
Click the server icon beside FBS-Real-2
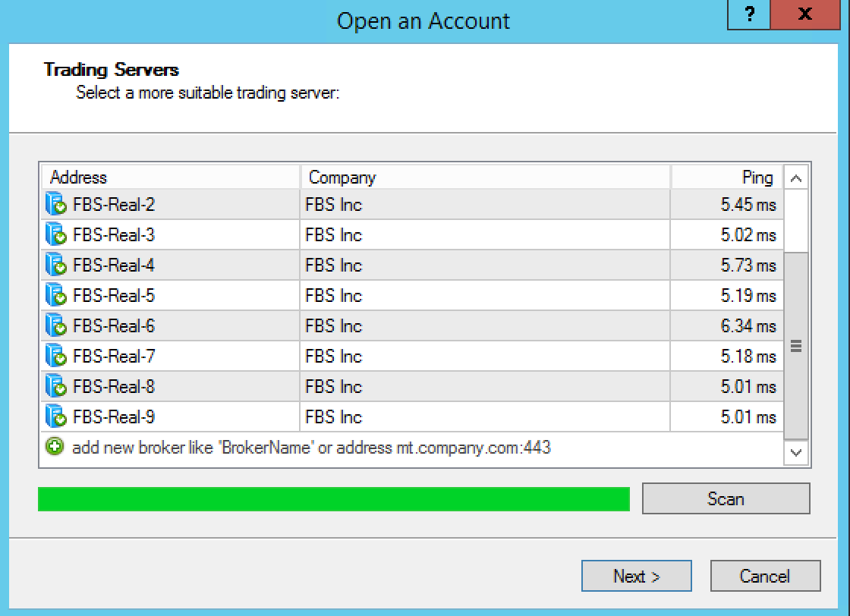(x=56, y=204)
